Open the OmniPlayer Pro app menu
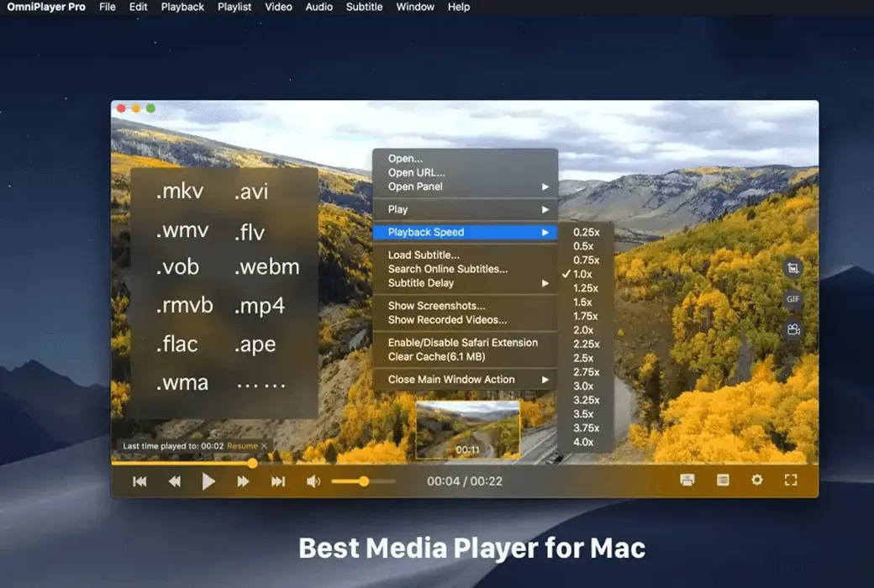 (46, 7)
